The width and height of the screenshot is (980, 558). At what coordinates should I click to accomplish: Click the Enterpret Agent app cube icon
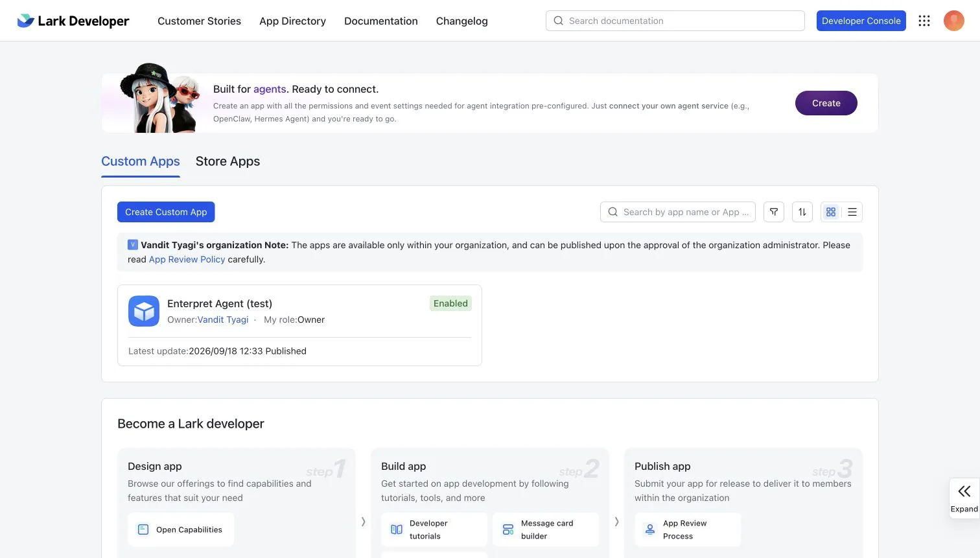[x=144, y=311]
